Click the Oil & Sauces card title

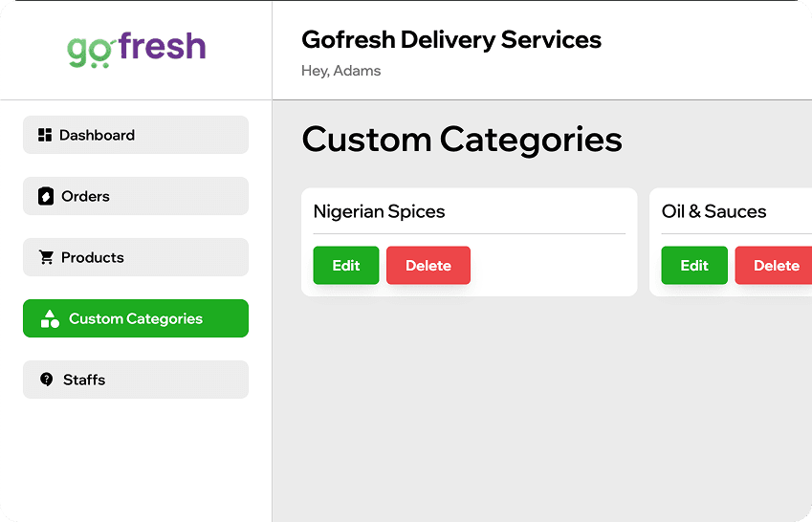(713, 211)
